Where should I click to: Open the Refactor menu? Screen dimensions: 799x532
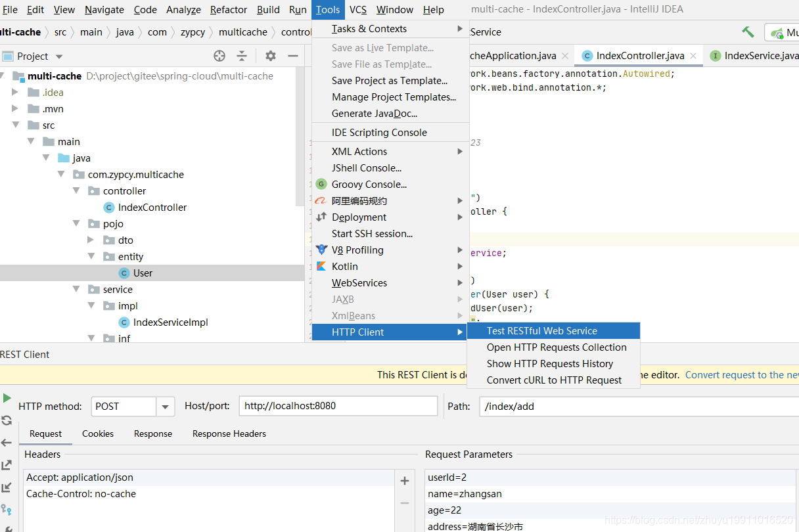[x=229, y=10]
